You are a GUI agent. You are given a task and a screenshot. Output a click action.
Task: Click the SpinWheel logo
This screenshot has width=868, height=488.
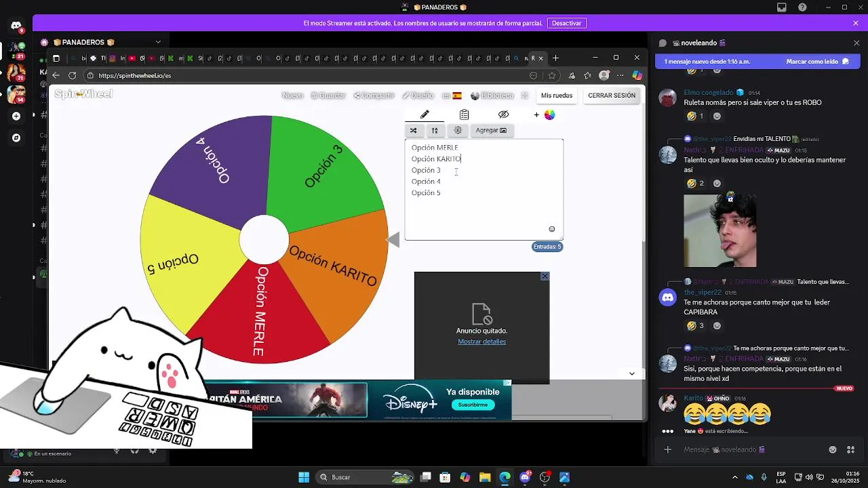pos(83,94)
